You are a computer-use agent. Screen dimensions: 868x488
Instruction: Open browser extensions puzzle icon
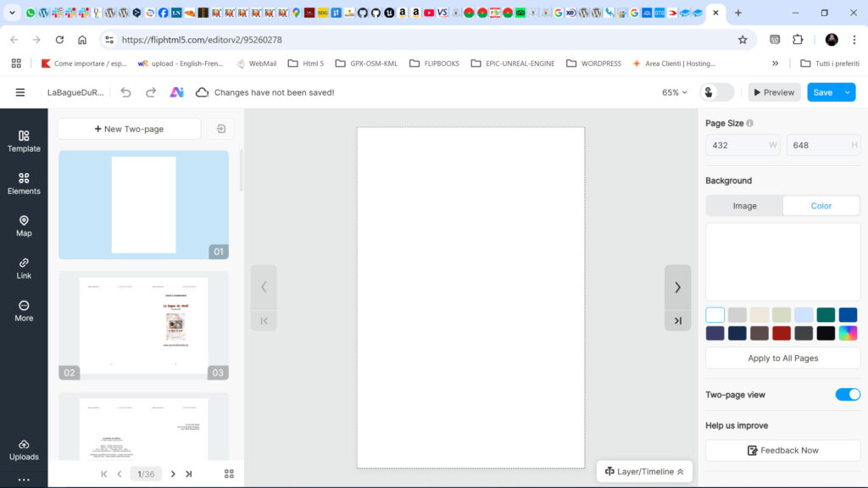798,40
